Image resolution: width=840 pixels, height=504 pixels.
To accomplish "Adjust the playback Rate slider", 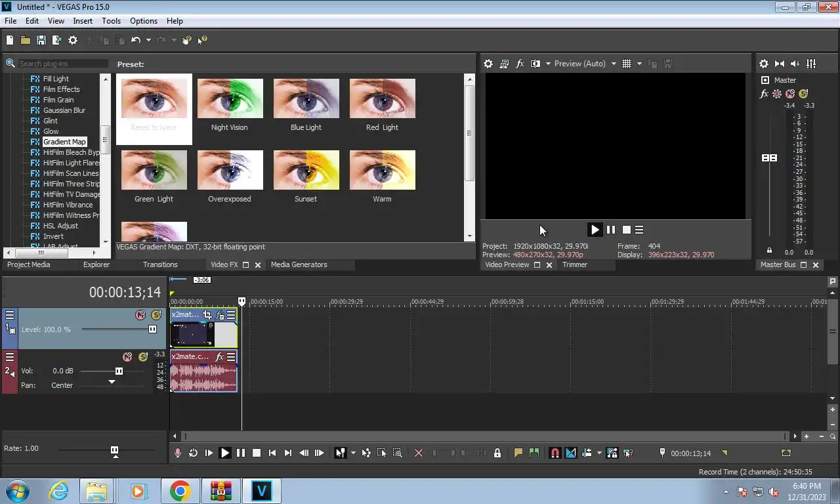I will [114, 450].
